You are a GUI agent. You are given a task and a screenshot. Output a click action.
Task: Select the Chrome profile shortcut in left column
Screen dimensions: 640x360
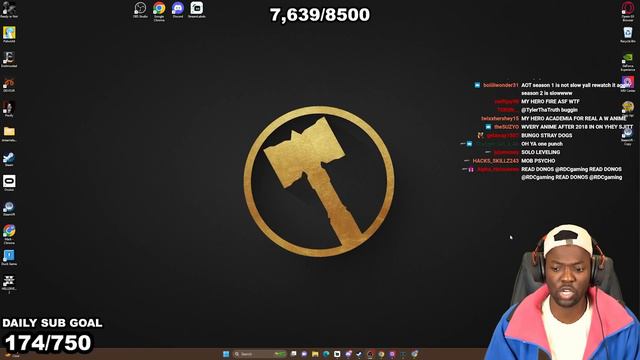(x=9, y=233)
